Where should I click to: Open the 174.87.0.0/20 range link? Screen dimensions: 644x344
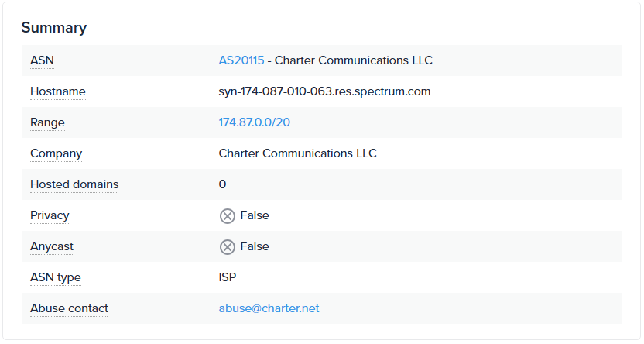(255, 122)
